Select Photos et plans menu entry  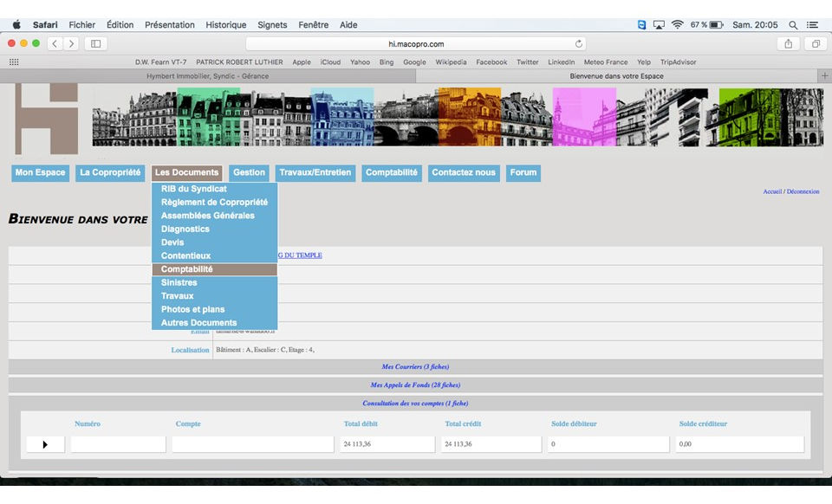click(214, 309)
